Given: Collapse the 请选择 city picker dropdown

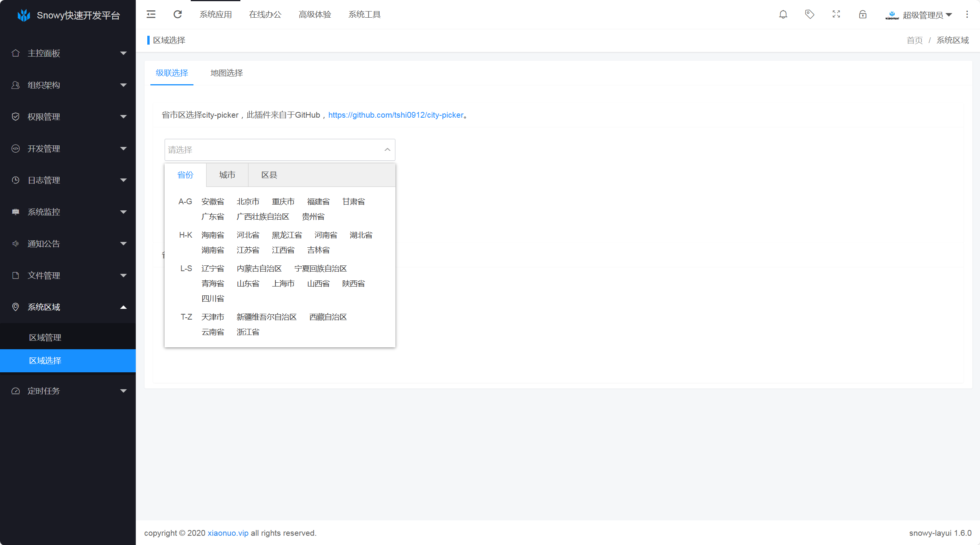Looking at the screenshot, I should [x=387, y=150].
